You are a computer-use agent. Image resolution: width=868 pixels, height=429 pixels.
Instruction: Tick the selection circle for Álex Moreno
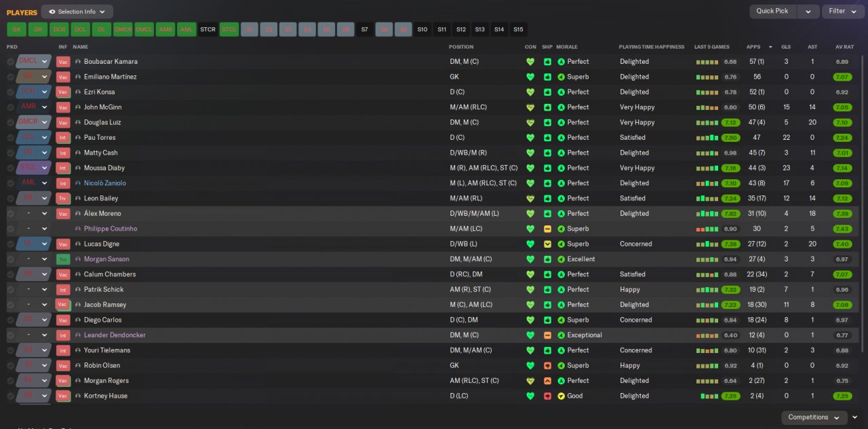click(x=10, y=214)
